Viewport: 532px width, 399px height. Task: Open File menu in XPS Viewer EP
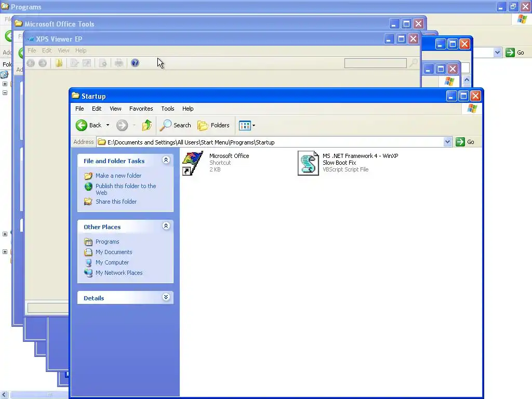point(32,50)
